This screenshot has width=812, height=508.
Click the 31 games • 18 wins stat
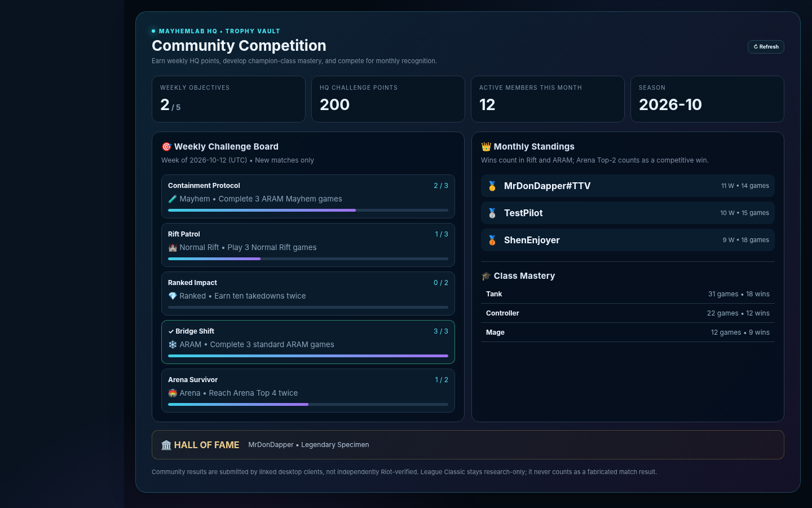[x=739, y=294]
